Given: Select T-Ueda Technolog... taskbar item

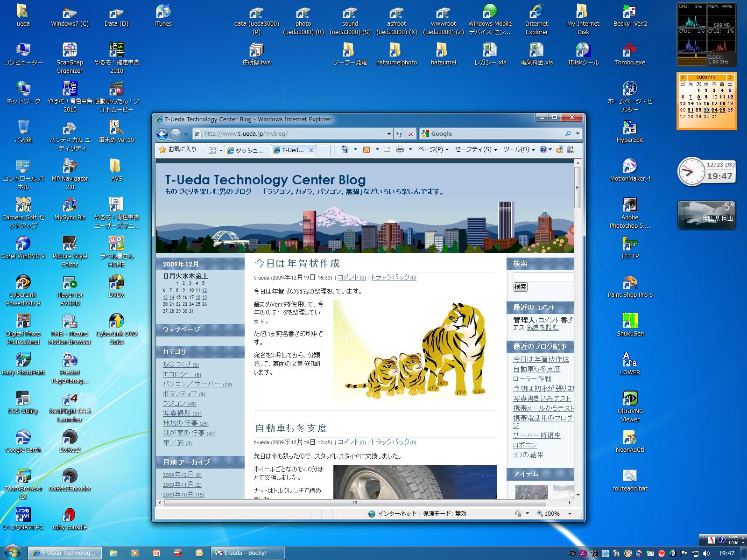Looking at the screenshot, I should point(65,553).
